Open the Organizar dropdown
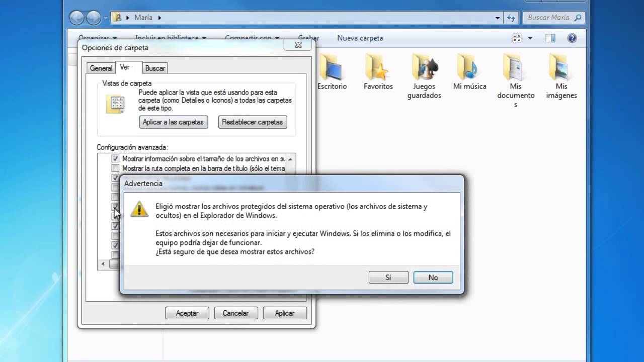The image size is (644, 362). point(98,38)
